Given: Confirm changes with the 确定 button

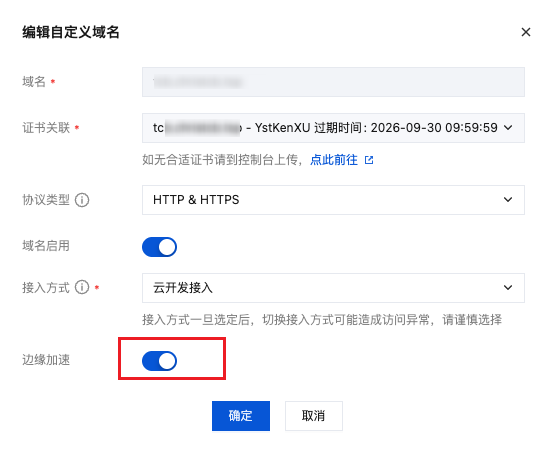Looking at the screenshot, I should coord(241,416).
